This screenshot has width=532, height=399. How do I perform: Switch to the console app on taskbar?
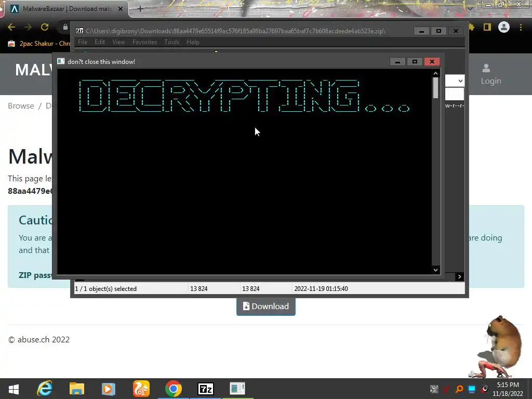(237, 389)
